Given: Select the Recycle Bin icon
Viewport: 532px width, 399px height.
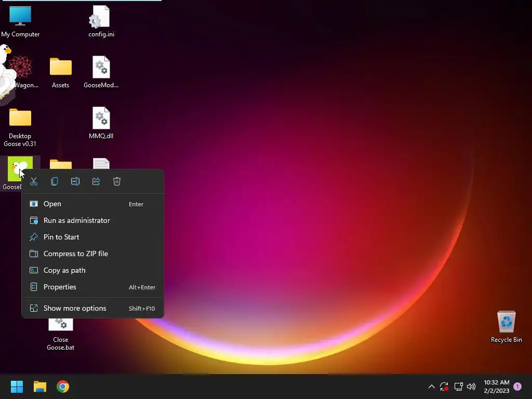Looking at the screenshot, I should (x=506, y=327).
